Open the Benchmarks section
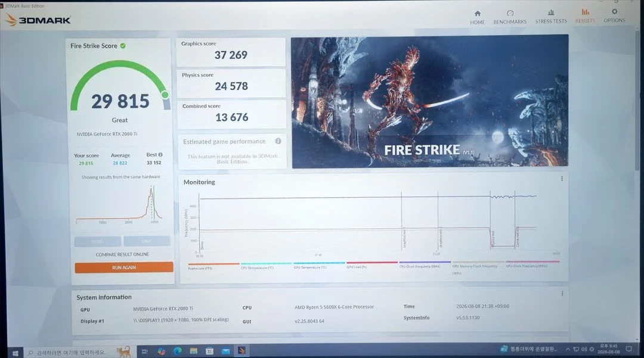Image resolution: width=644 pixels, height=358 pixels. [x=510, y=17]
